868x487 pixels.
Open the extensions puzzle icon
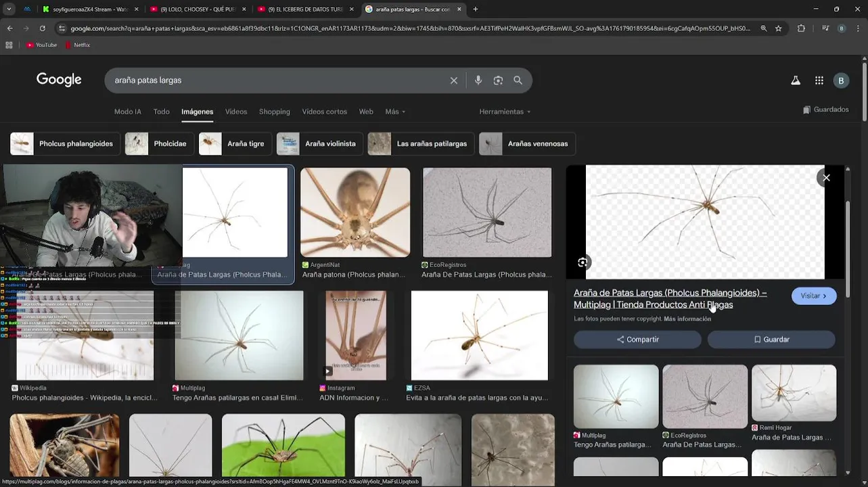tap(802, 28)
